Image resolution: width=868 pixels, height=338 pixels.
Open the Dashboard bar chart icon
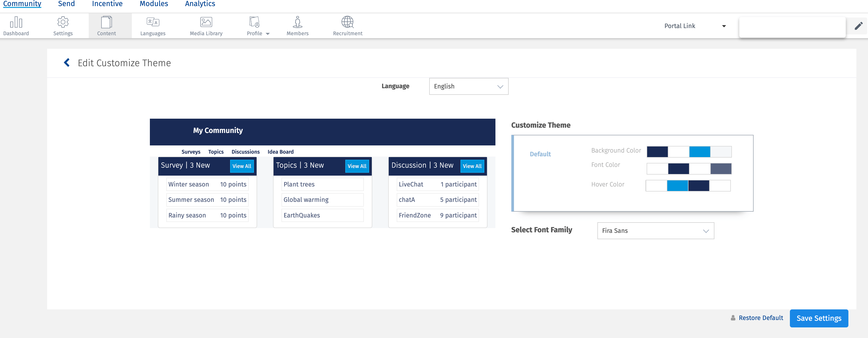tap(16, 22)
